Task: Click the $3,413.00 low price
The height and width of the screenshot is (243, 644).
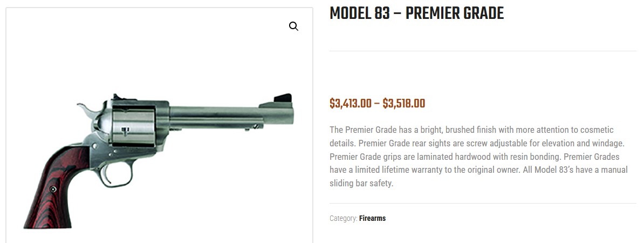Action: coord(351,104)
